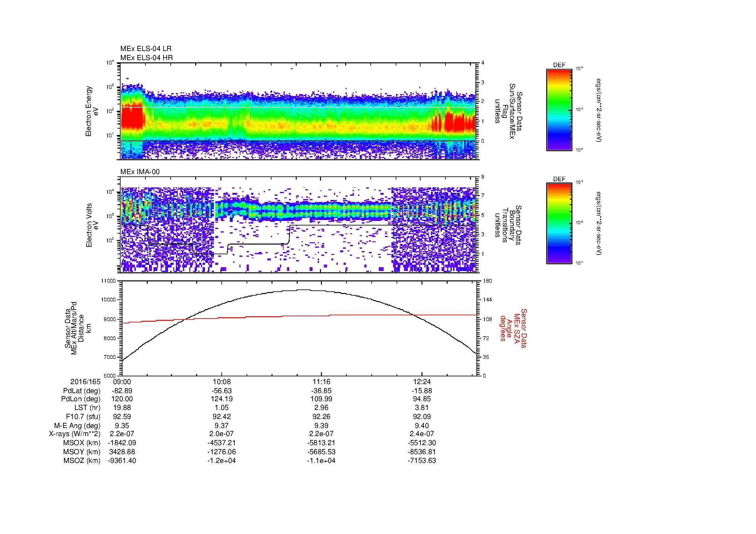Click the 'MSOZ (km)' row label
The height and width of the screenshot is (534, 756).
click(82, 461)
